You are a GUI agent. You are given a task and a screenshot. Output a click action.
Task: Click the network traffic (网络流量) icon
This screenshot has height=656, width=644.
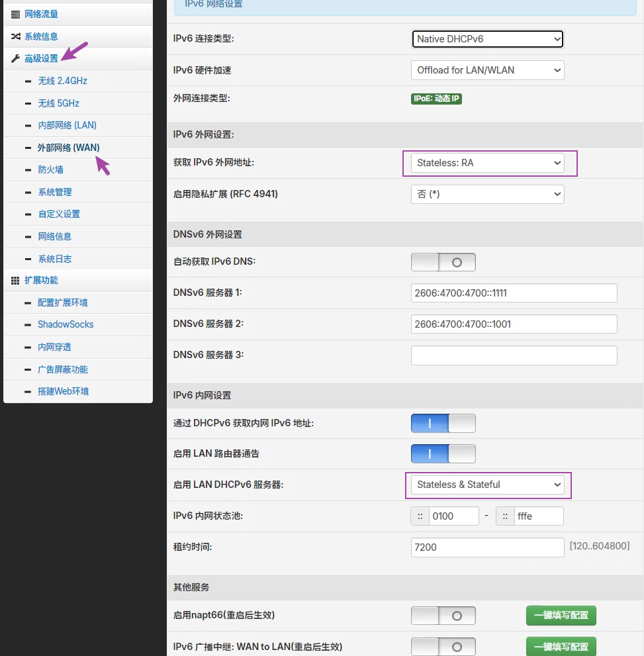pos(15,15)
